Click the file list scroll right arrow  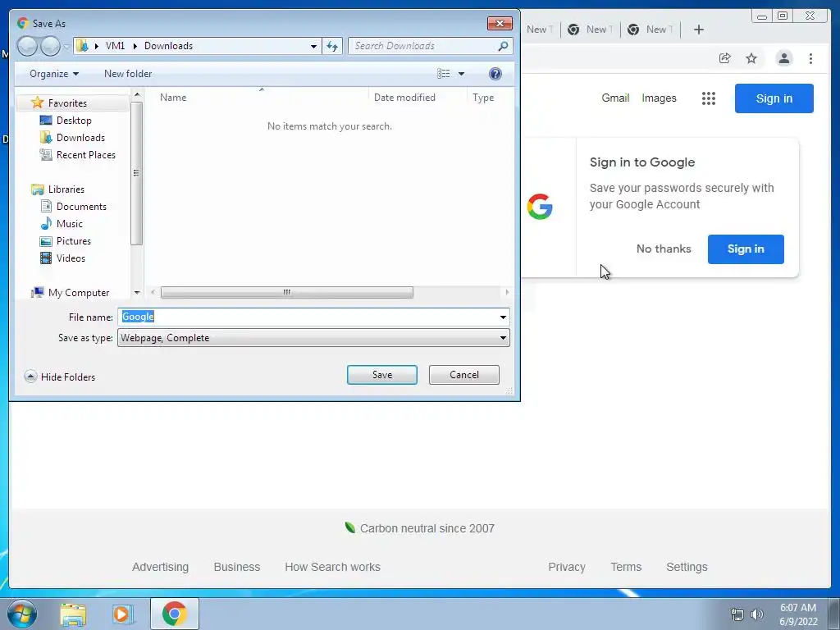click(507, 293)
